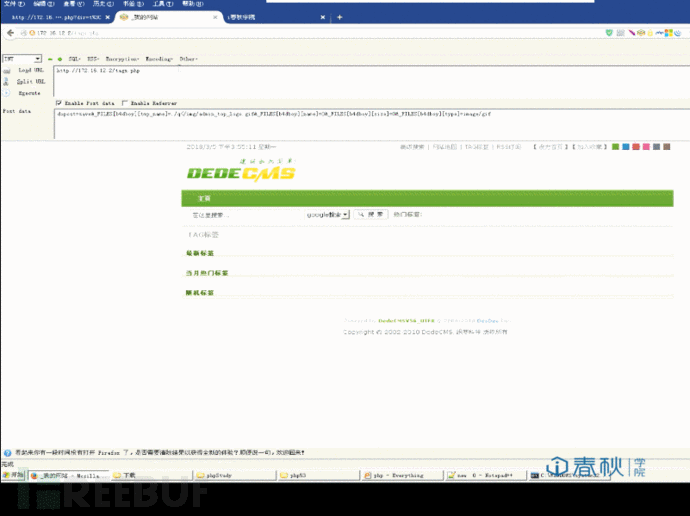The height and width of the screenshot is (516, 690).
Task: Click the RSS订阅 (RSS subscribe) link at page top
Action: [x=509, y=147]
